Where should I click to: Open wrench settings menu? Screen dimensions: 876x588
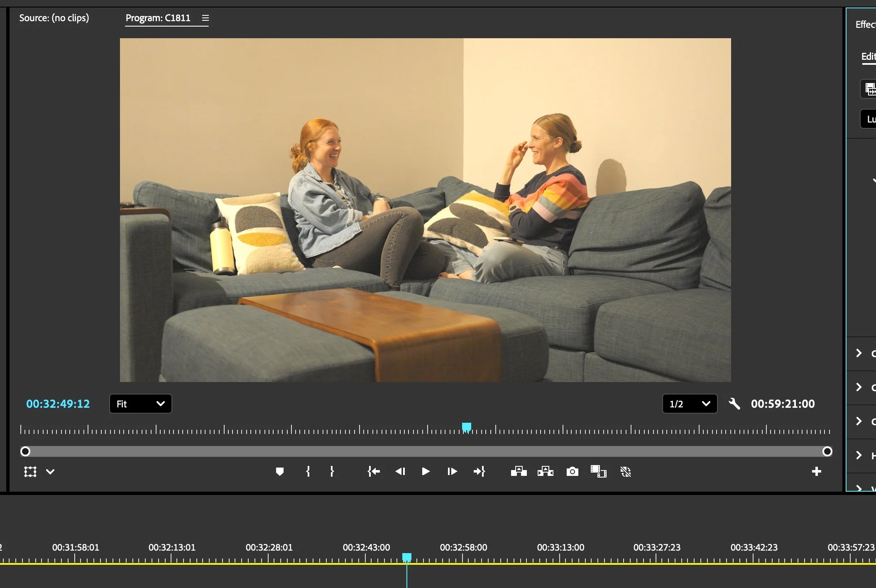[734, 404]
